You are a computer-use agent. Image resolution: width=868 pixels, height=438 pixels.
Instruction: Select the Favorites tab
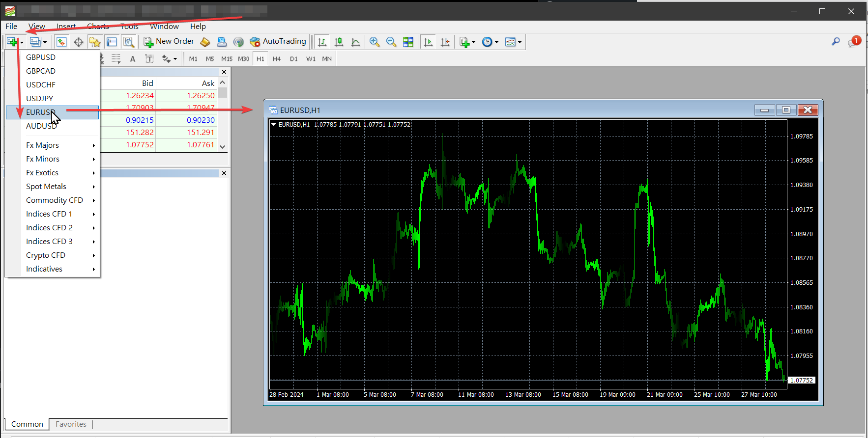(71, 424)
